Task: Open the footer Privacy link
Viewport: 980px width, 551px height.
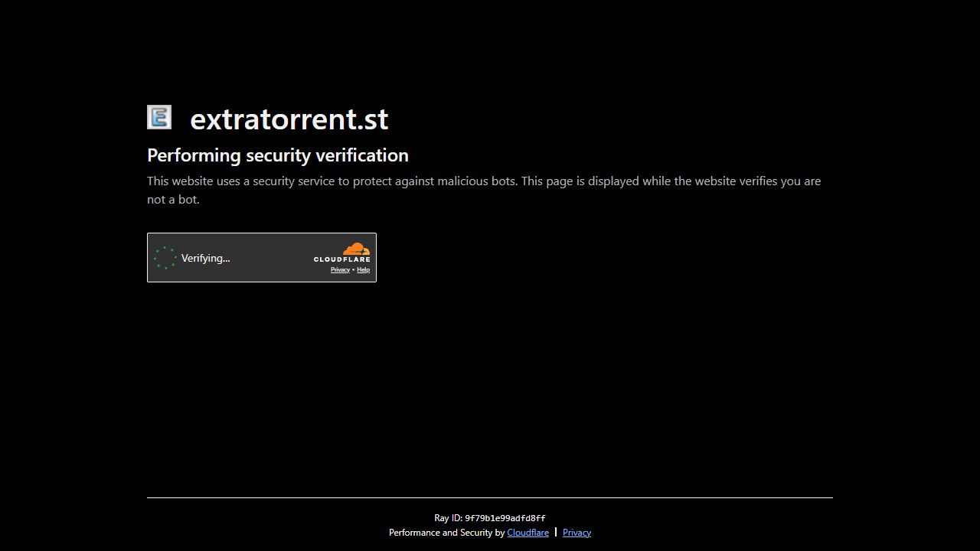Action: [577, 533]
